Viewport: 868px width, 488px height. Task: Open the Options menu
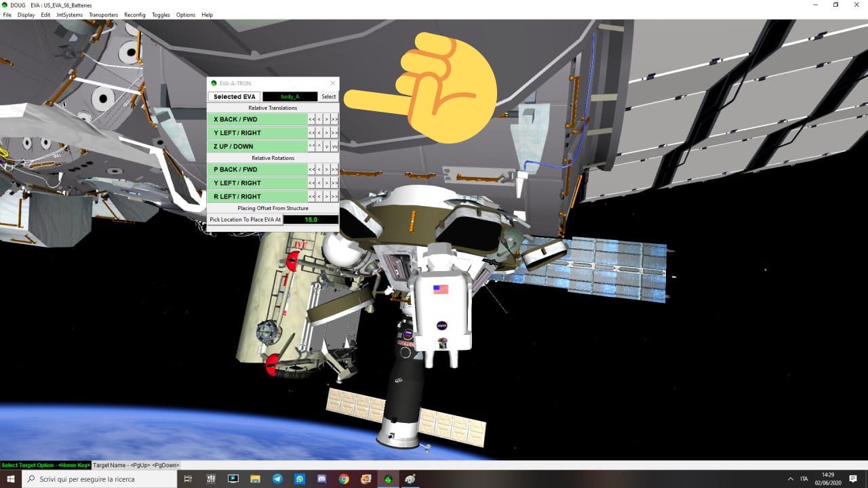point(185,15)
